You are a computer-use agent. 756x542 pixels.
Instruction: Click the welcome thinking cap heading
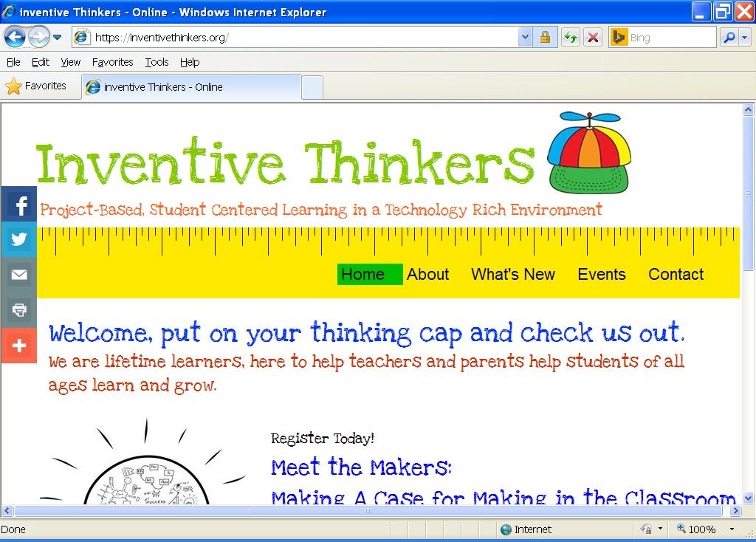[366, 333]
